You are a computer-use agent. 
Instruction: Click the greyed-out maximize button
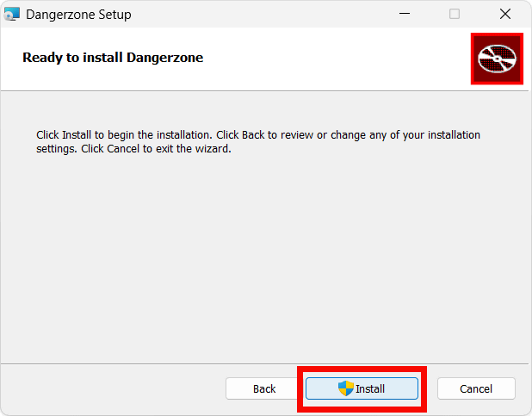click(x=455, y=15)
